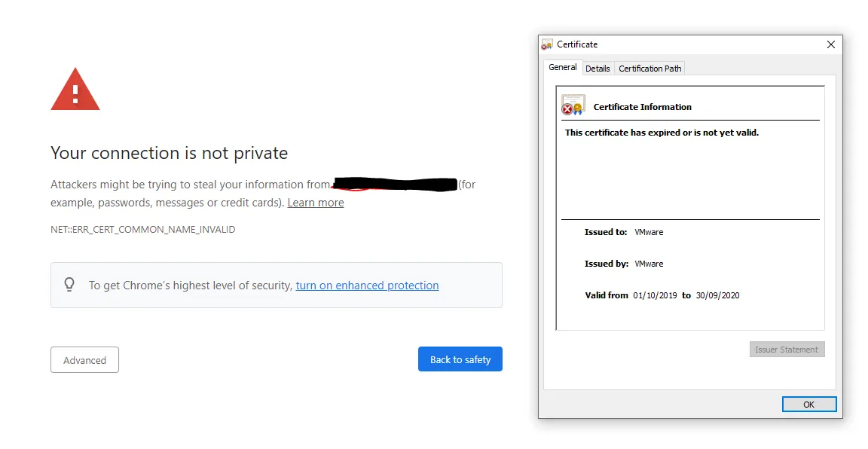Click the Valid from date range text

click(x=686, y=295)
